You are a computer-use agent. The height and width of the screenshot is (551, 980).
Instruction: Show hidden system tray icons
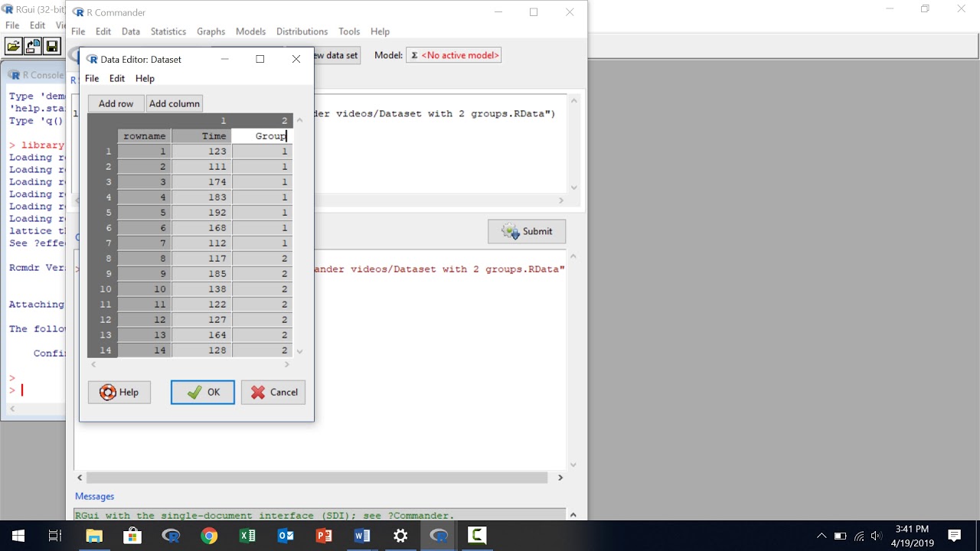pyautogui.click(x=822, y=536)
